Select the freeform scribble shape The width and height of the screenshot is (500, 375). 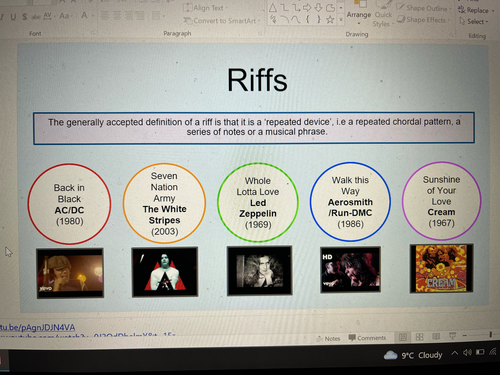pos(273,20)
